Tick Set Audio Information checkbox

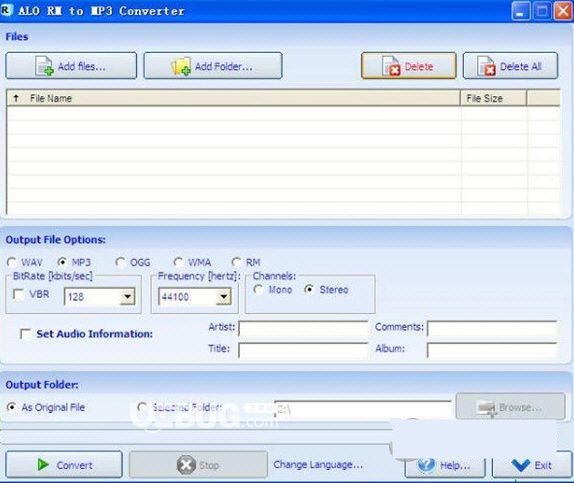[25, 334]
